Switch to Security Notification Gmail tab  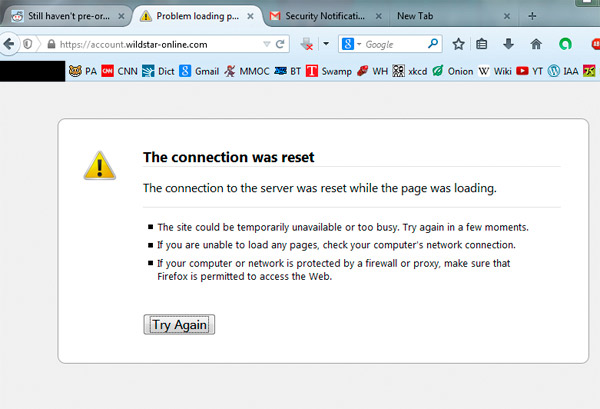(320, 16)
